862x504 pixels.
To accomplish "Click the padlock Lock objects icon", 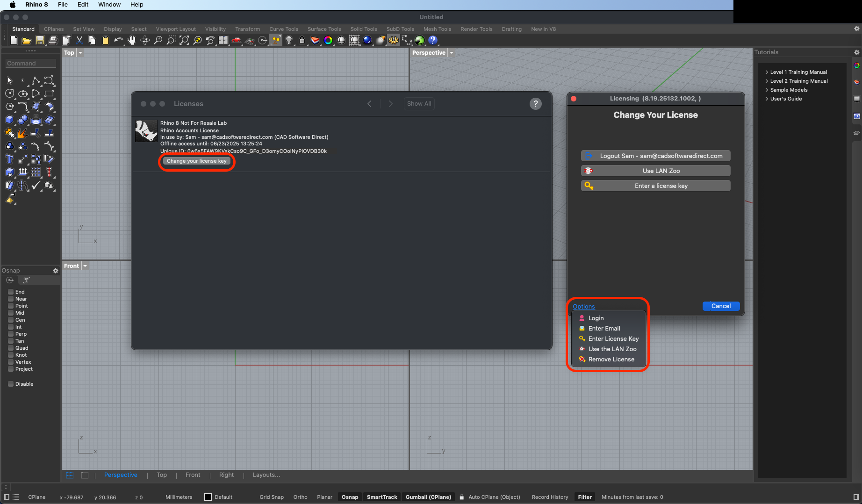I will (302, 41).
